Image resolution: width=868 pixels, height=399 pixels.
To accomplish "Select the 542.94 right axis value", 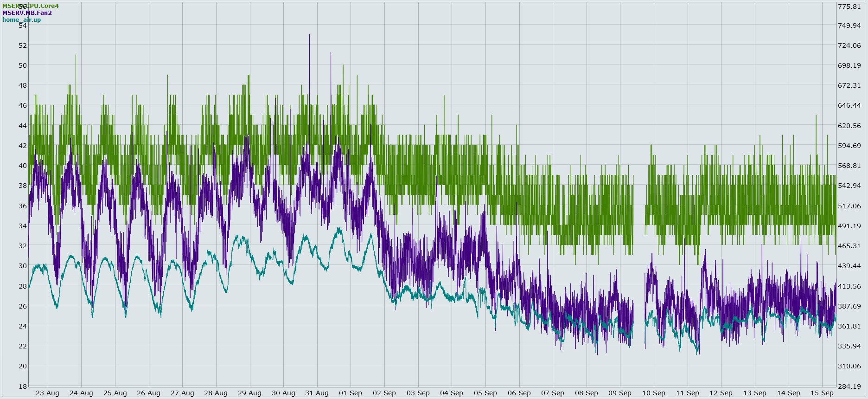I will [x=849, y=186].
